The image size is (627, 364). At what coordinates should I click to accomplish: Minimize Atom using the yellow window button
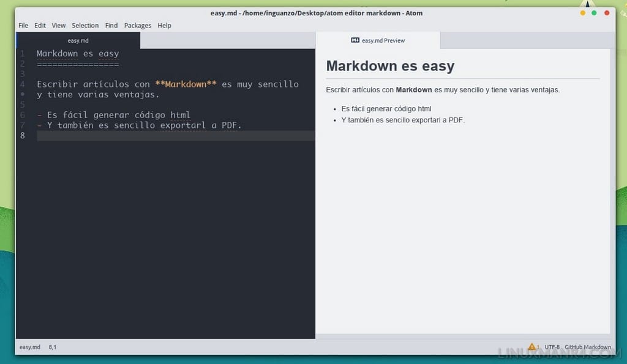pos(582,13)
